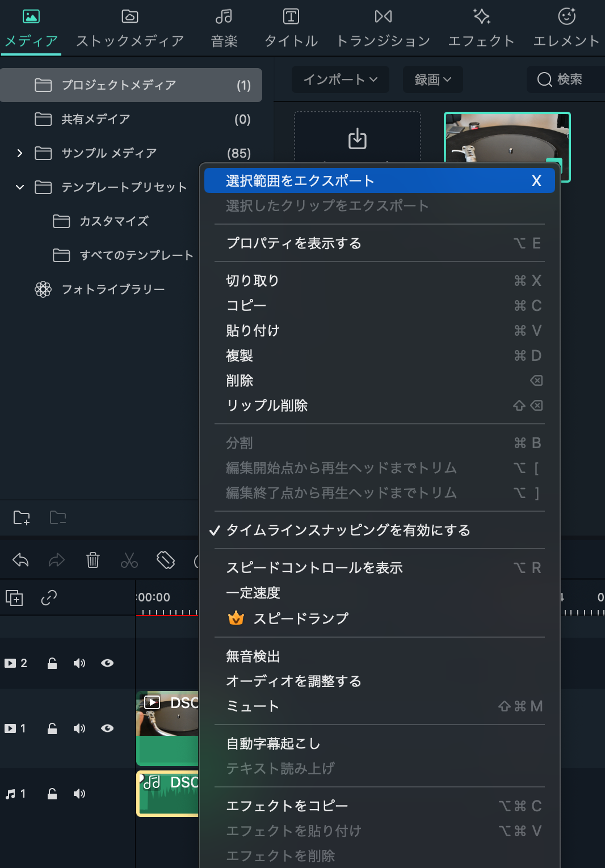Open the 録画 recording dropdown
The image size is (605, 868).
point(432,79)
